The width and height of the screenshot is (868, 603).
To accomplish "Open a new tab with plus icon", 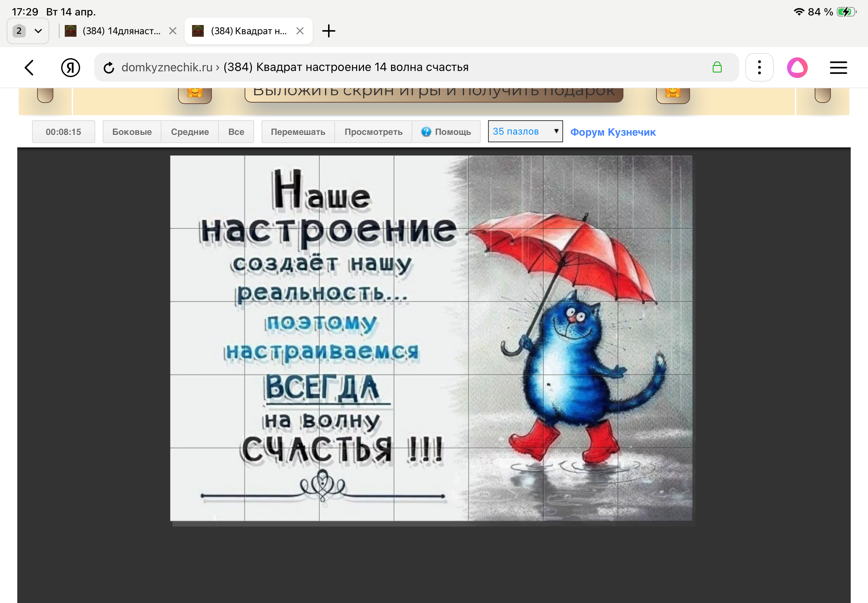I will [x=328, y=31].
